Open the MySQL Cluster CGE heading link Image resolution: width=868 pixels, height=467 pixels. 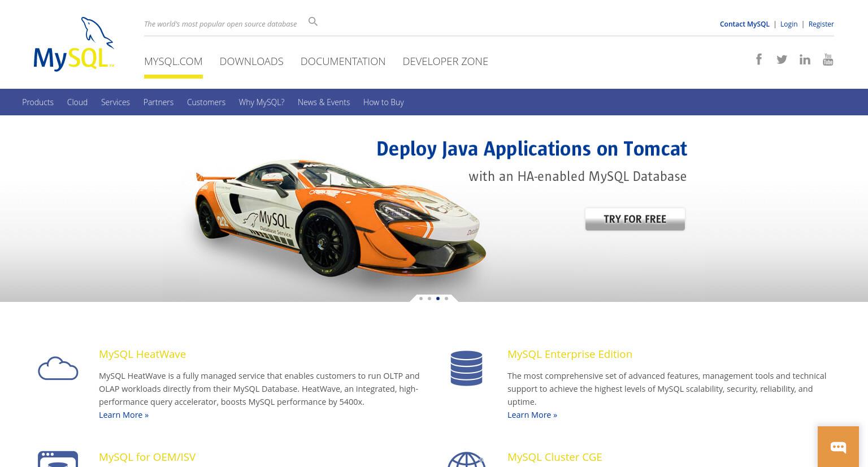pos(554,457)
